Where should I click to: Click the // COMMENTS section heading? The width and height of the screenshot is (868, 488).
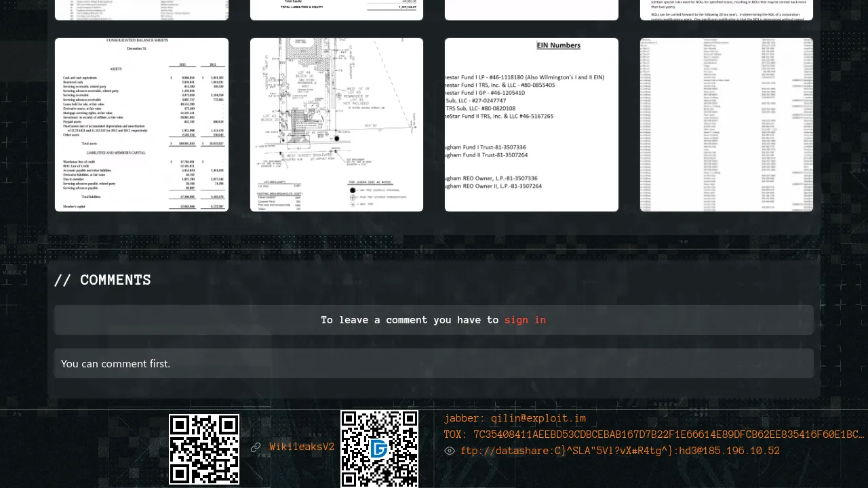102,280
